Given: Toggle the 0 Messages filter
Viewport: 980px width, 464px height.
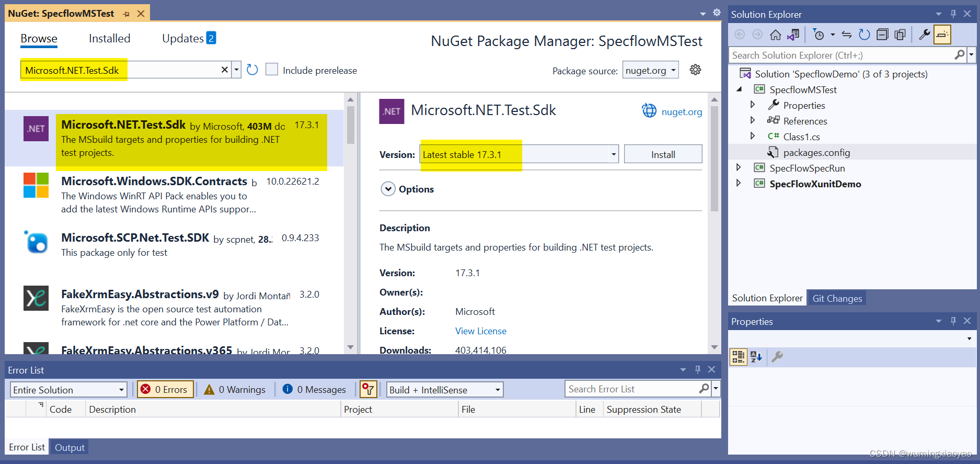Looking at the screenshot, I should 314,389.
